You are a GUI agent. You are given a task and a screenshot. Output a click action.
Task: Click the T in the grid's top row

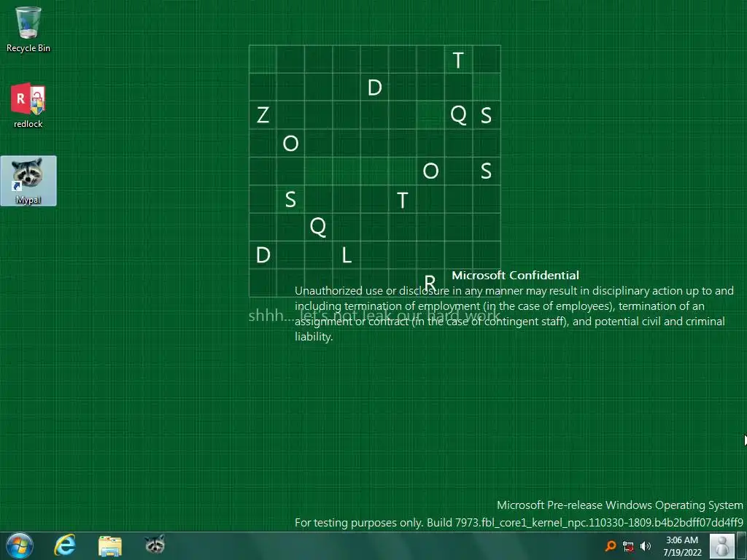tap(458, 60)
